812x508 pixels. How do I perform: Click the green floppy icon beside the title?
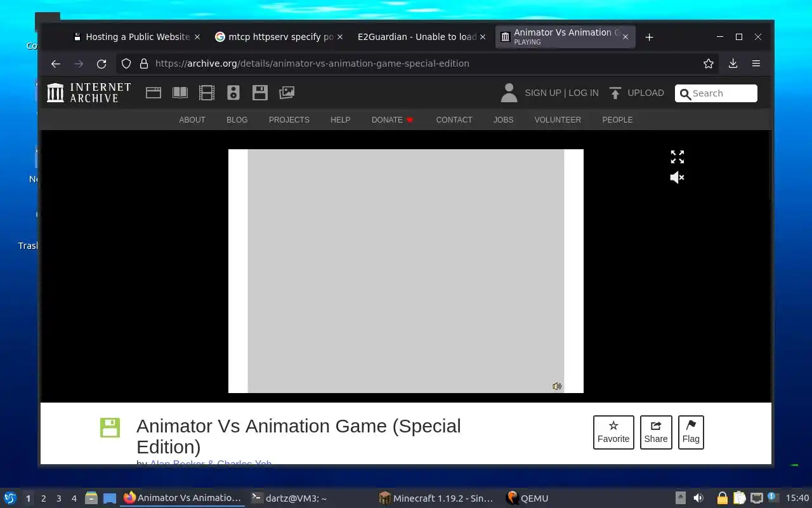pyautogui.click(x=110, y=427)
